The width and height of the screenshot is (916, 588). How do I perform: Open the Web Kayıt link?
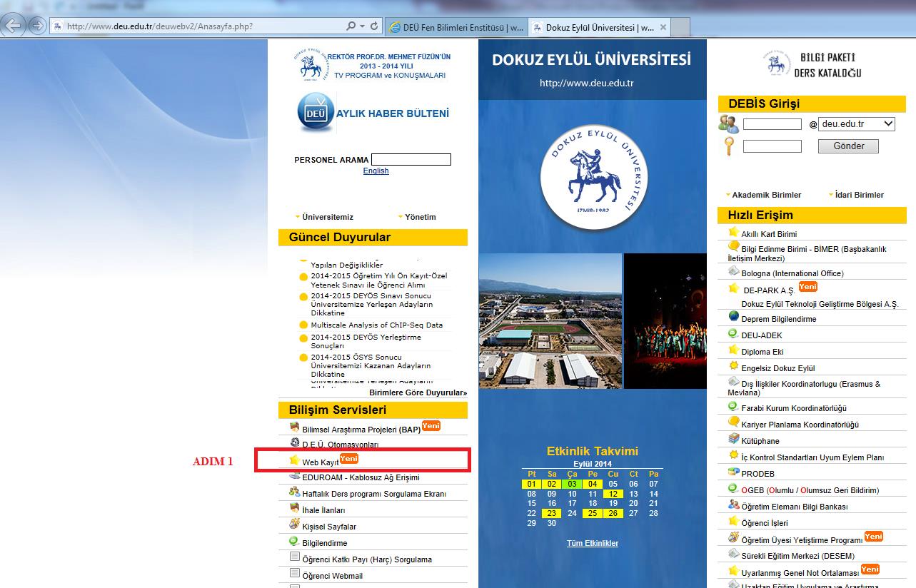[320, 463]
